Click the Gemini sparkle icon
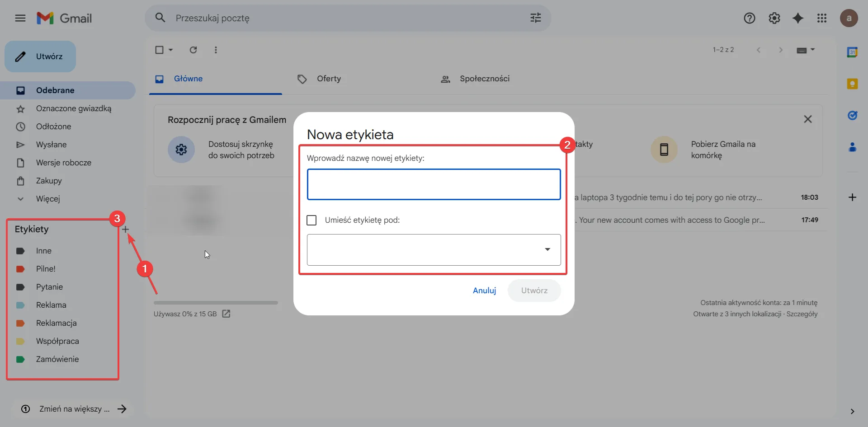The image size is (868, 427). [798, 18]
